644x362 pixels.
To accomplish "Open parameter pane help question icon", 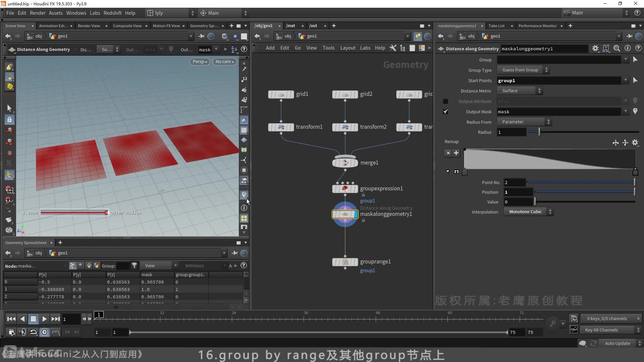I will 638,49.
